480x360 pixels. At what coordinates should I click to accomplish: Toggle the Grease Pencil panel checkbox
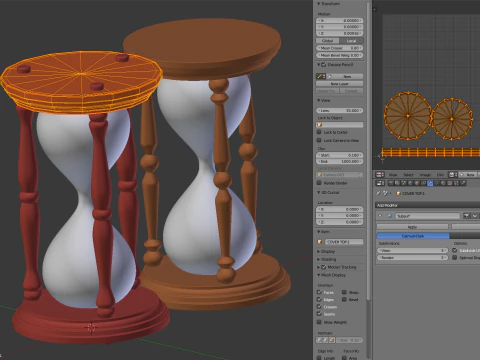pos(324,64)
